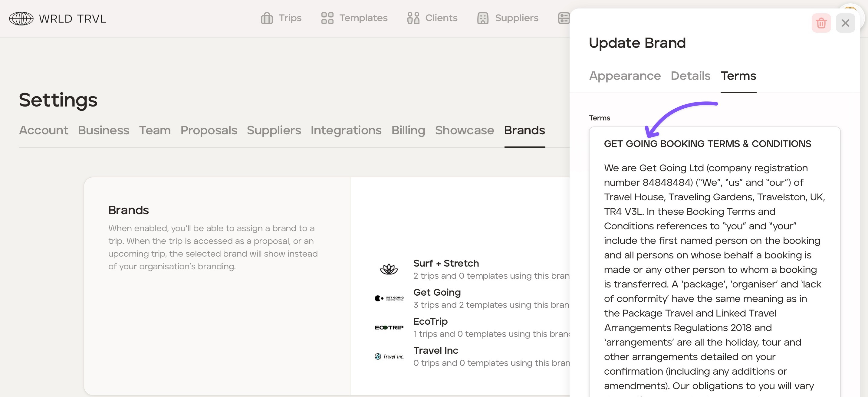
Task: Click the Surf + Stretch lotus logo
Action: pyautogui.click(x=389, y=269)
